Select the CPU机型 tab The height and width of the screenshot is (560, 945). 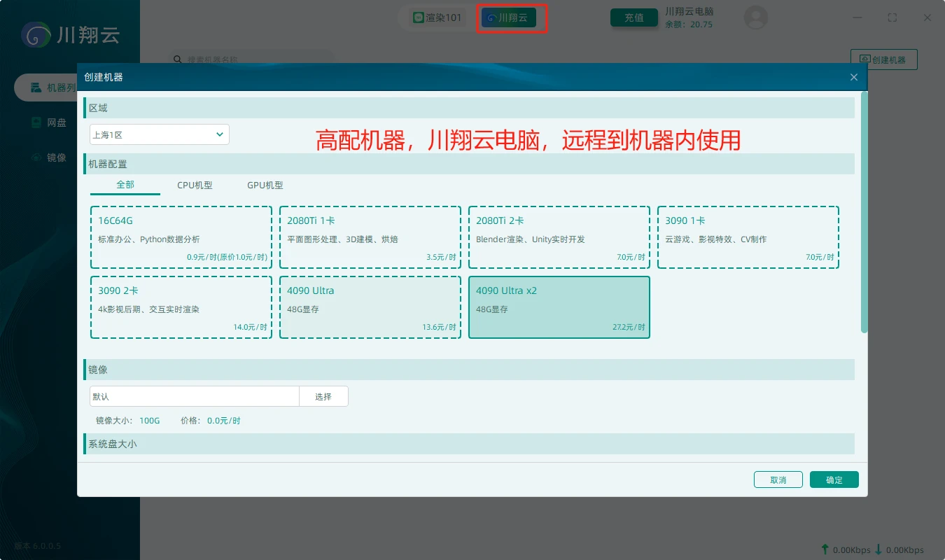tap(195, 185)
